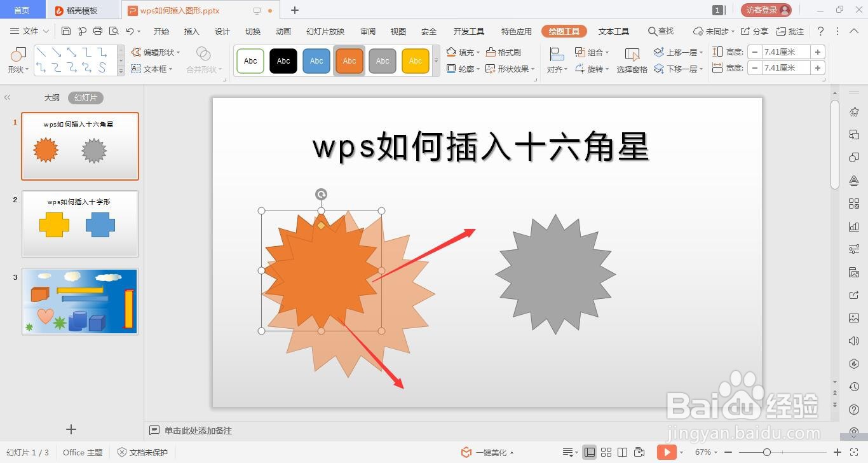Select the white Abc shape style
This screenshot has width=868, height=463.
[x=250, y=61]
